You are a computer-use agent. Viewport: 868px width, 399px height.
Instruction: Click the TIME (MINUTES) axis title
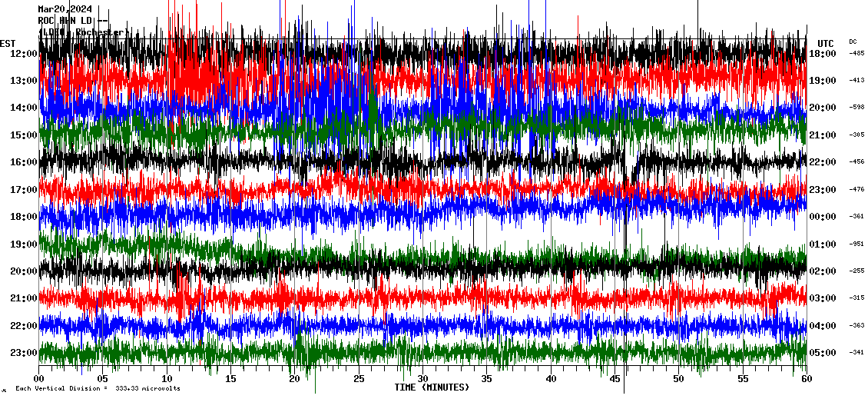click(x=432, y=387)
